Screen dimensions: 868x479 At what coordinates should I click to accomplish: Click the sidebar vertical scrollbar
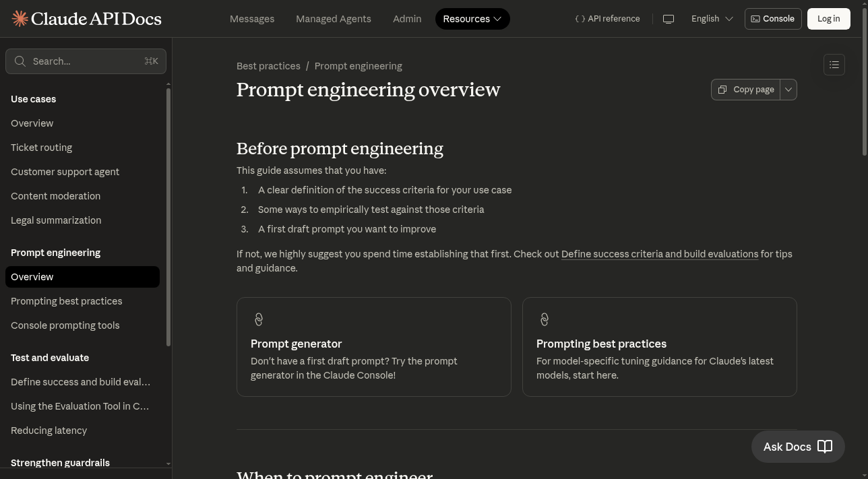168,218
